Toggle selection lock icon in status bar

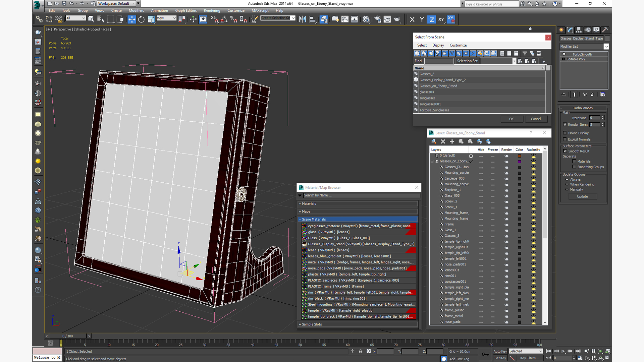[x=360, y=351]
